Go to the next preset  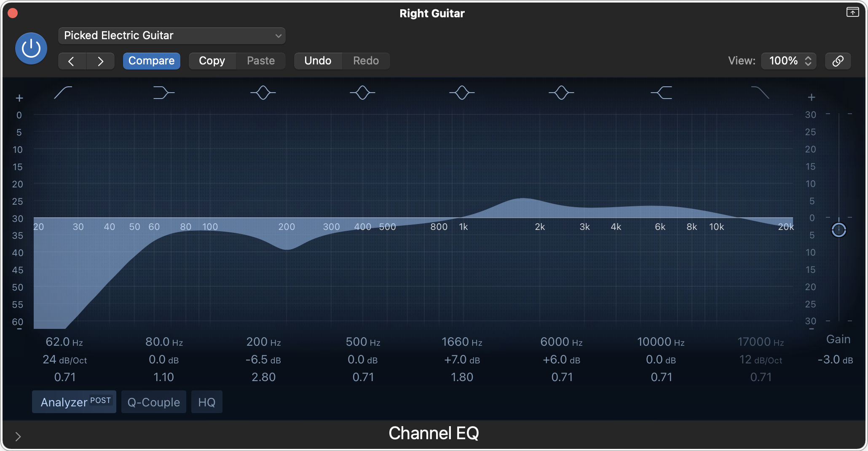click(x=100, y=61)
